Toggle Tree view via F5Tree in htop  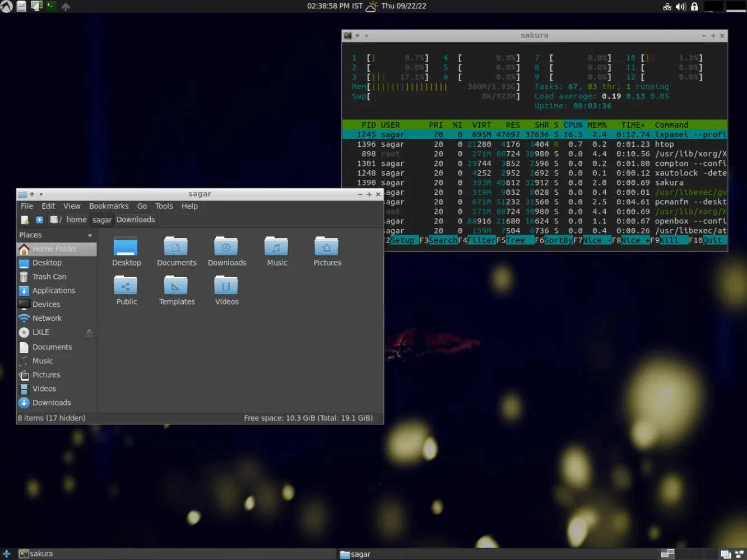[516, 240]
